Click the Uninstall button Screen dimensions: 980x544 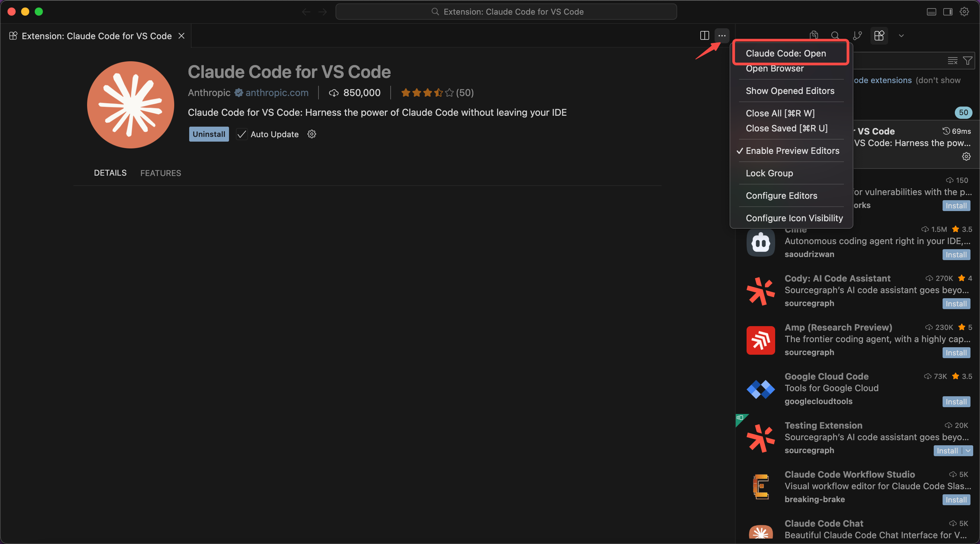click(x=209, y=134)
